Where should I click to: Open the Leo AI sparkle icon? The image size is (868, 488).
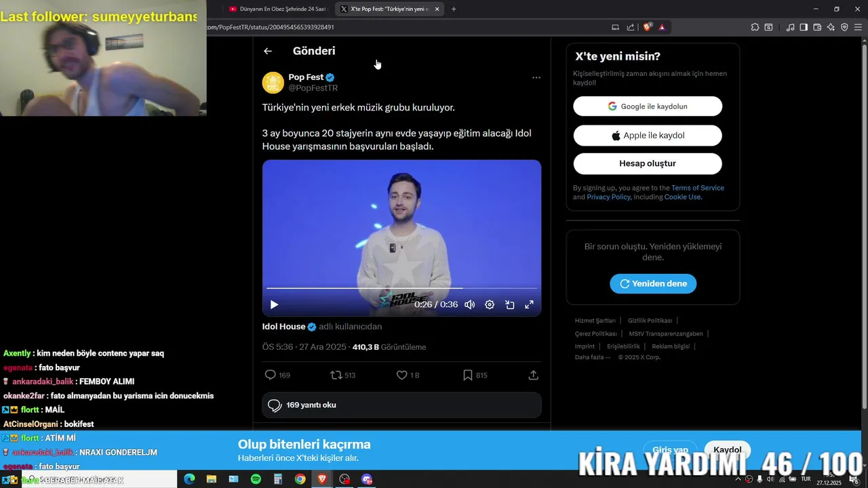[x=831, y=27]
